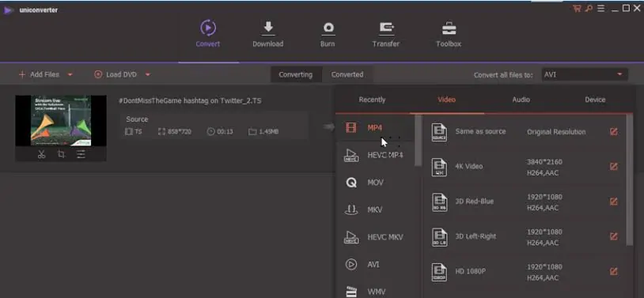Edit the 4K Video preset

click(x=614, y=166)
